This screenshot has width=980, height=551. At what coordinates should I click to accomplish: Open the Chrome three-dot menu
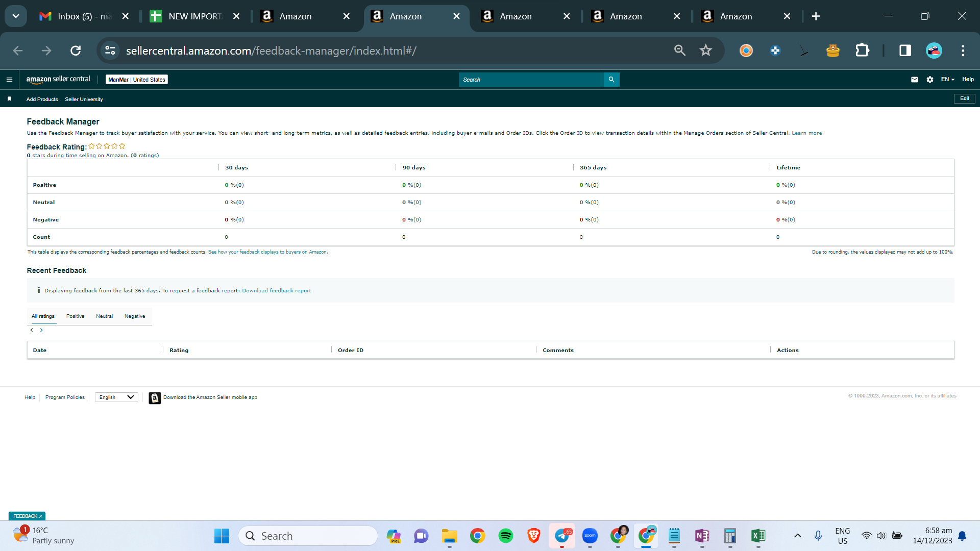[x=963, y=51]
